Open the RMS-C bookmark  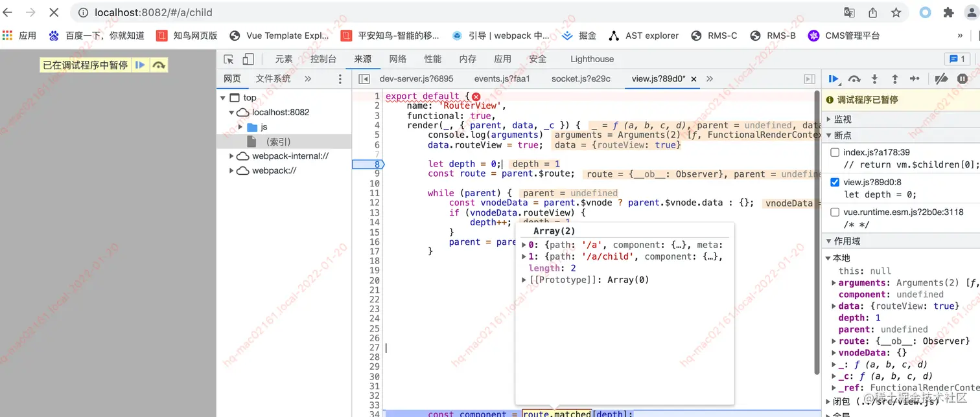pyautogui.click(x=714, y=36)
